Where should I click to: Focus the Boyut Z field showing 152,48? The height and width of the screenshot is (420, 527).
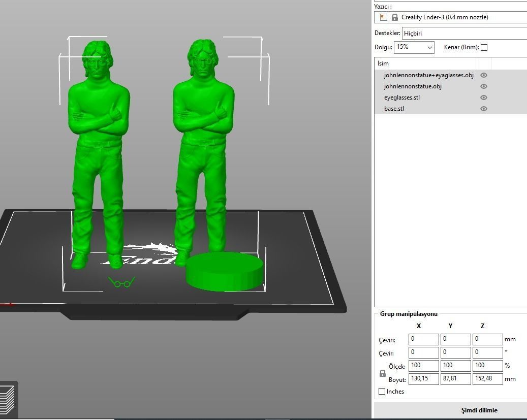point(487,379)
